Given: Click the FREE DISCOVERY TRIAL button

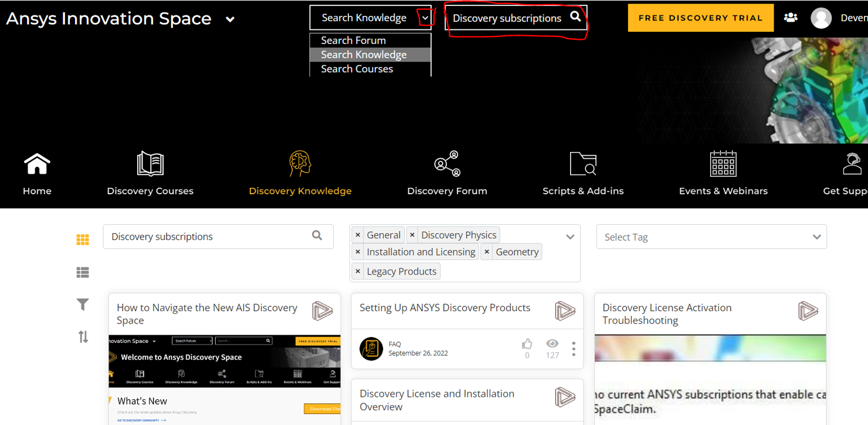Looking at the screenshot, I should tap(701, 18).
